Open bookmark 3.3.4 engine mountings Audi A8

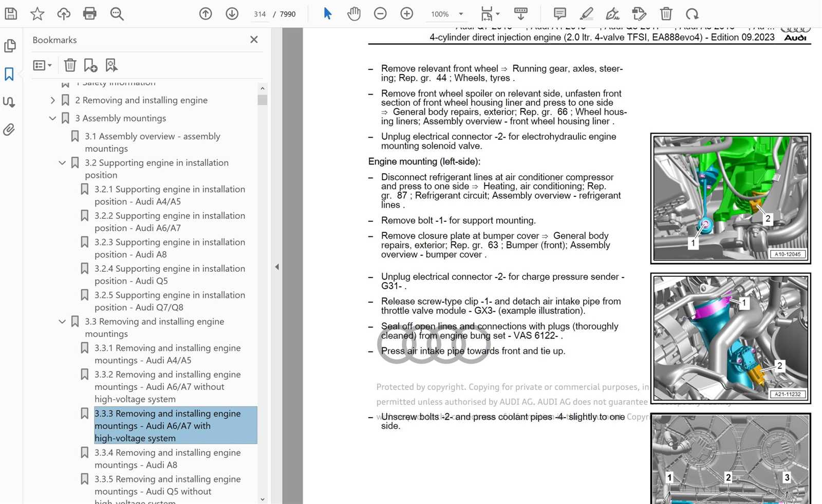[x=167, y=459]
